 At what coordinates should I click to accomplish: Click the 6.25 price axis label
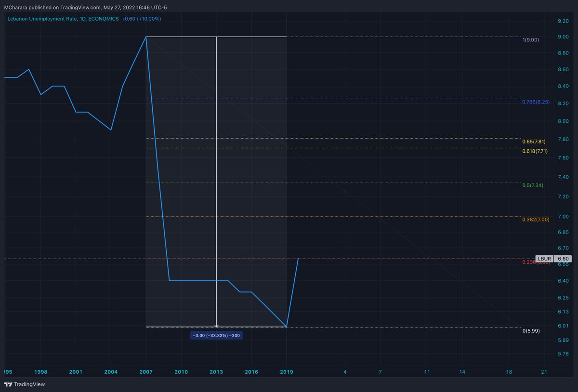pos(563,298)
